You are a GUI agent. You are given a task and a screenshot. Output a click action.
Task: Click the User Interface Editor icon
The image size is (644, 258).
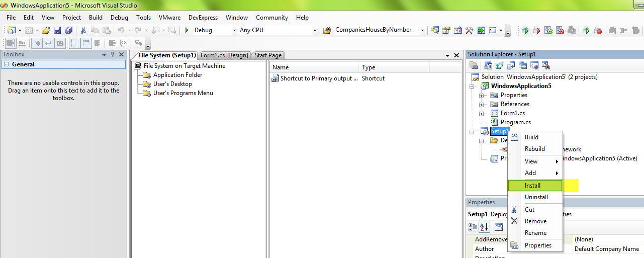(523, 65)
